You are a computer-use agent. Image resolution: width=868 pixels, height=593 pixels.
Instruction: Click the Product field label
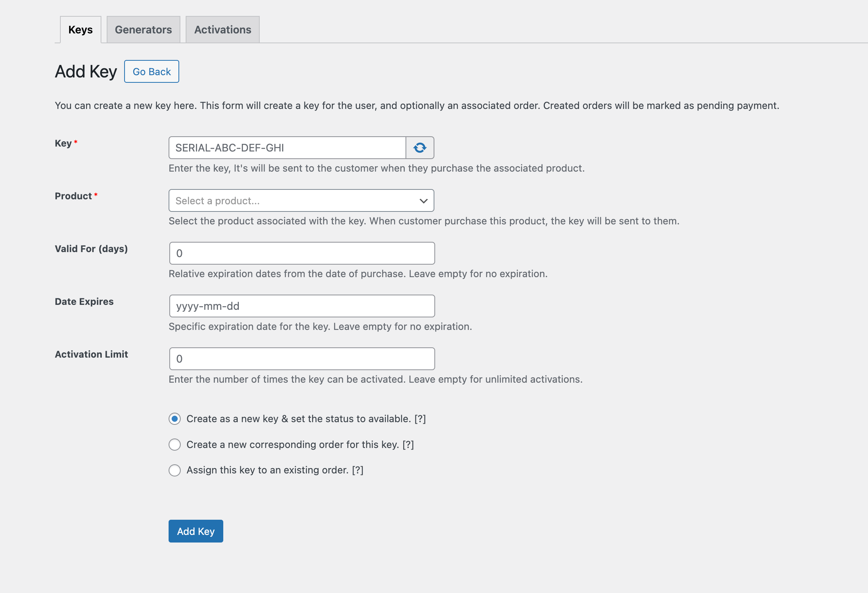(x=73, y=196)
